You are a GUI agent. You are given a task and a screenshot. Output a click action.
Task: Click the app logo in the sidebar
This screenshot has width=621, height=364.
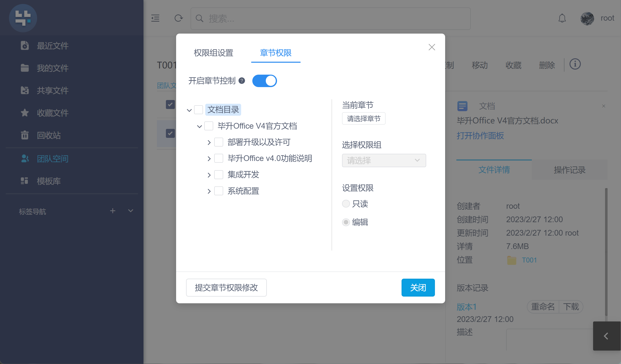[x=23, y=18]
